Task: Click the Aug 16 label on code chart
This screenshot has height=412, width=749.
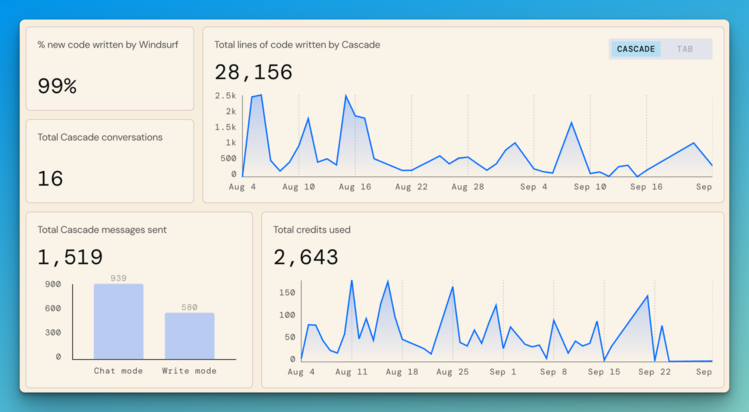Action: [355, 187]
